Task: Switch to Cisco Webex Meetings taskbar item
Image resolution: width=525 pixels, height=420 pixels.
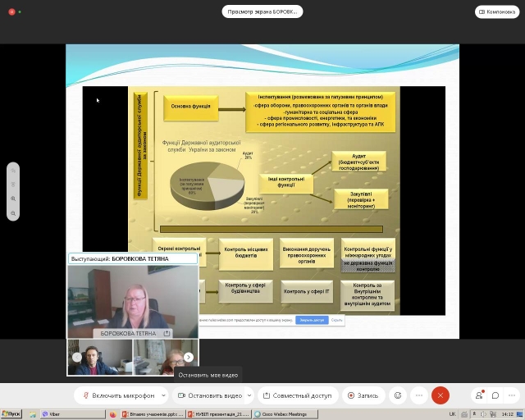Action: point(285,414)
